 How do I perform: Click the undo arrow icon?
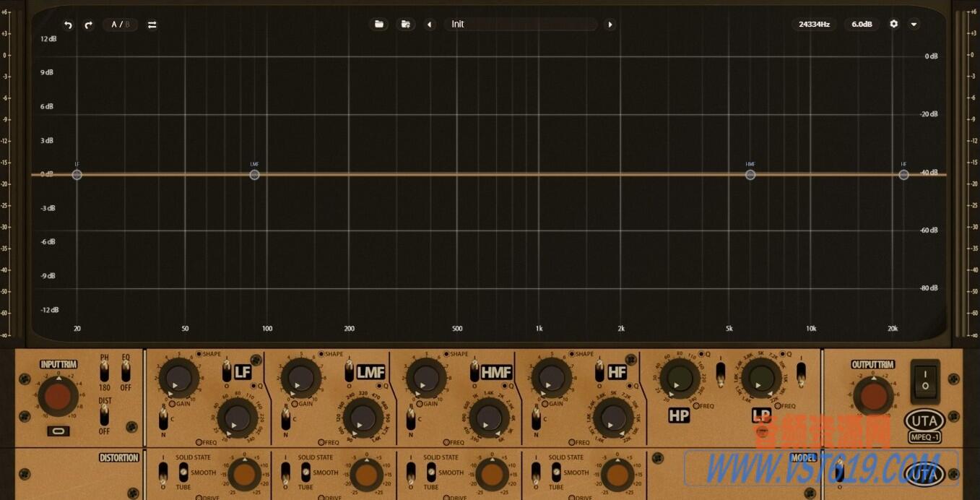68,25
